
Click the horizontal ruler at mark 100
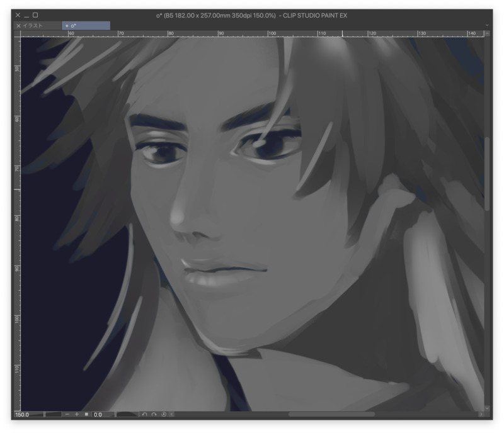coord(272,33)
